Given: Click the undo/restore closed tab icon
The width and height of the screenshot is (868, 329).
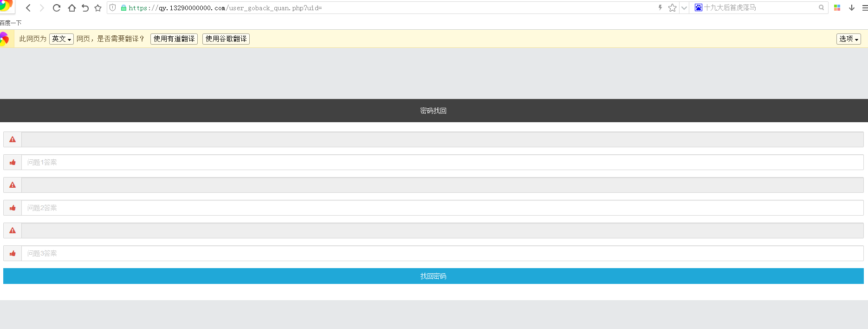Looking at the screenshot, I should pyautogui.click(x=85, y=8).
